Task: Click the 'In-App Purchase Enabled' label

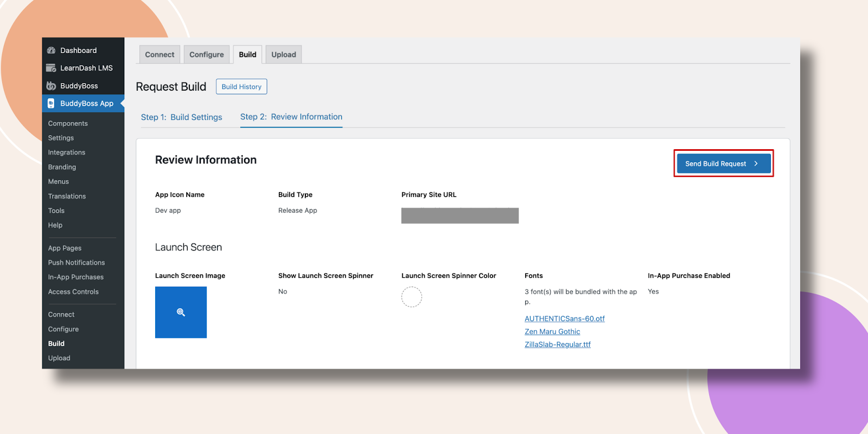Action: 689,276
